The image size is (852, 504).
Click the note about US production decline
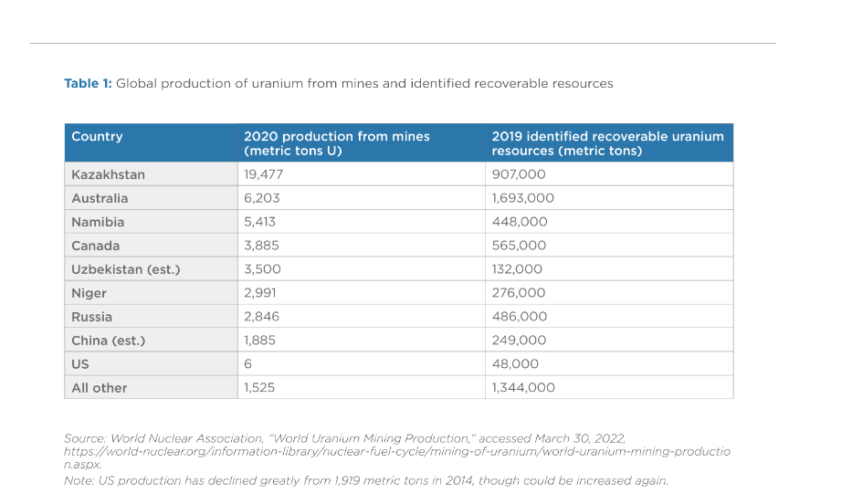coord(365,480)
